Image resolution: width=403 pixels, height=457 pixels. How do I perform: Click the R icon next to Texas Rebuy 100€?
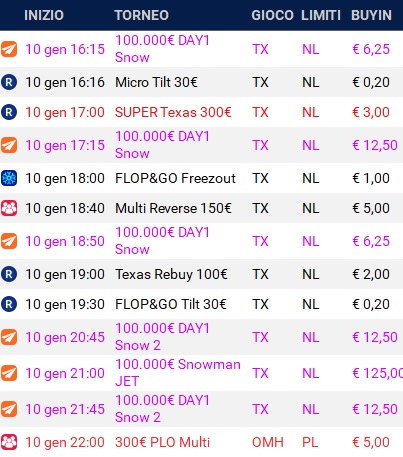[9, 274]
